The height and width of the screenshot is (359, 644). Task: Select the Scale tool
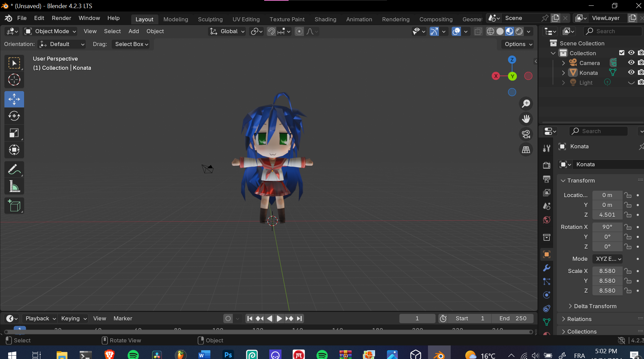tap(14, 133)
